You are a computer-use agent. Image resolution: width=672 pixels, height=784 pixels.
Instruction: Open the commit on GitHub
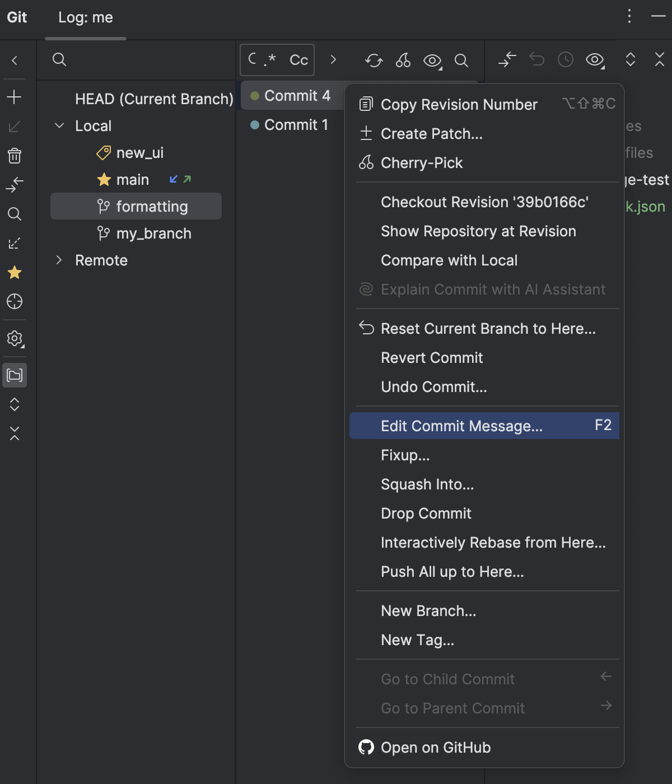(435, 747)
